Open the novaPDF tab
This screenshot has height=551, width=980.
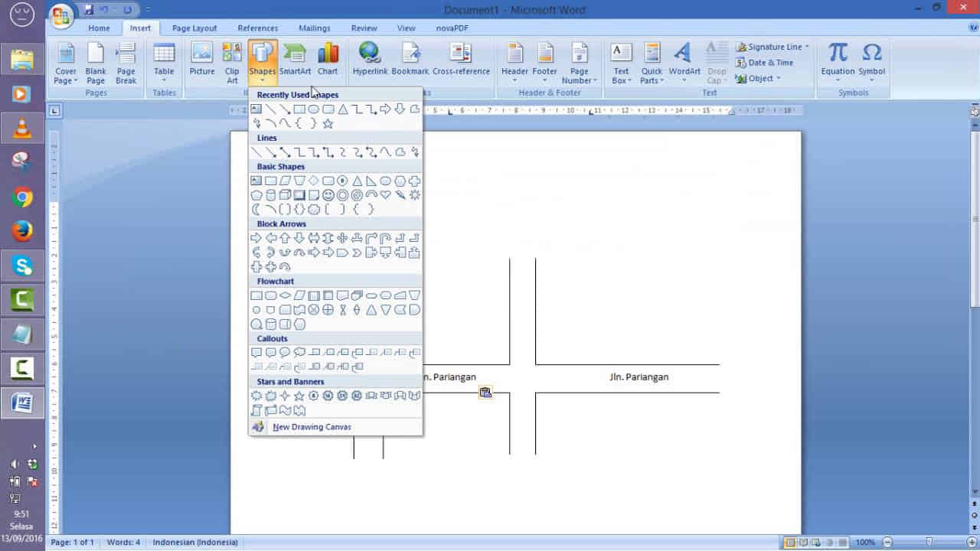452,28
